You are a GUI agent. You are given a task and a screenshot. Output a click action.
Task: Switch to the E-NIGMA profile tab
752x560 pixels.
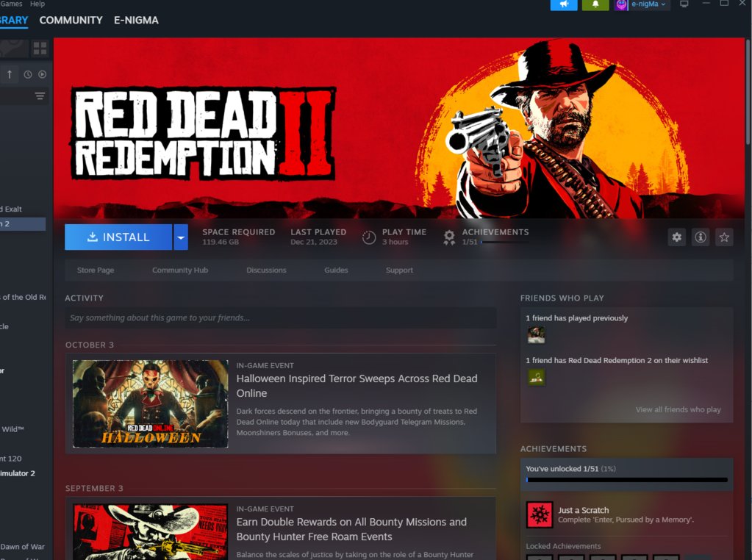[x=136, y=20]
